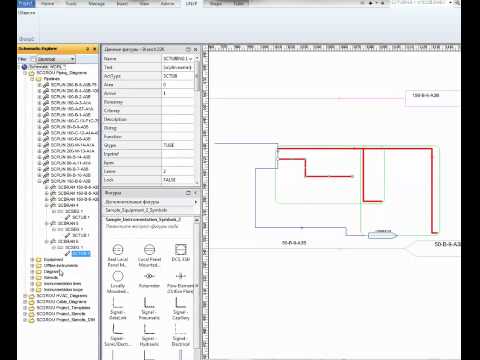480x360 pixels.
Task: Select the Signal Pneumatic shape
Action: click(149, 308)
